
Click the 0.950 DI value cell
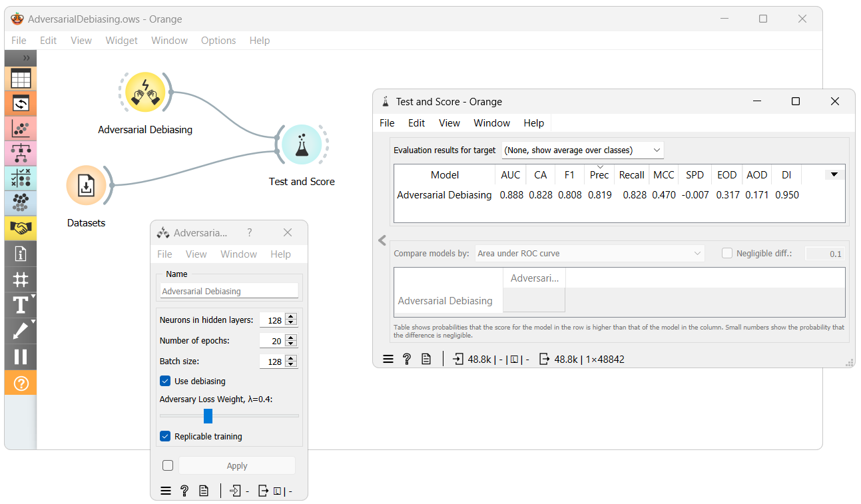[x=787, y=195]
